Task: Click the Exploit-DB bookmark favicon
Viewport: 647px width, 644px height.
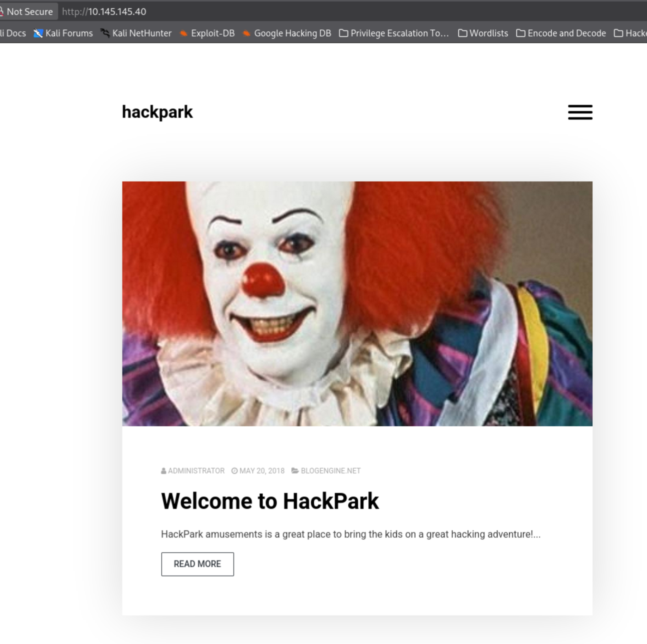Action: click(184, 33)
